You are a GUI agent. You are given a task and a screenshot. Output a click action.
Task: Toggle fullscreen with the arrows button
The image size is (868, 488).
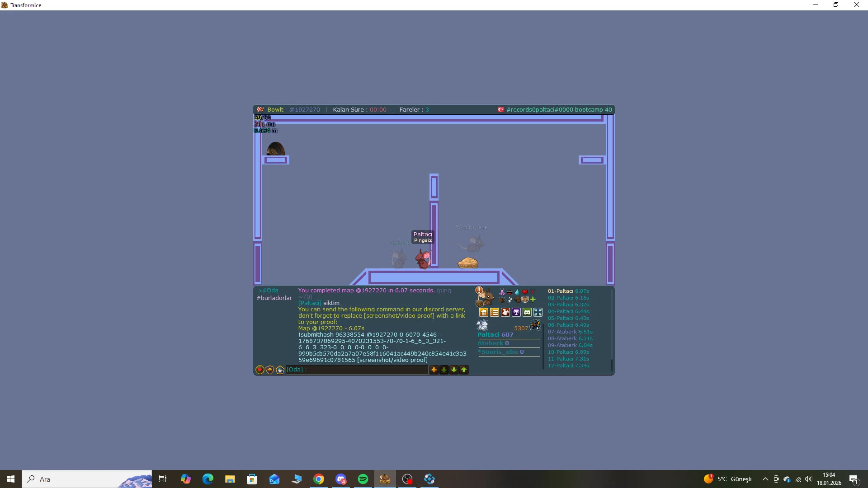538,312
